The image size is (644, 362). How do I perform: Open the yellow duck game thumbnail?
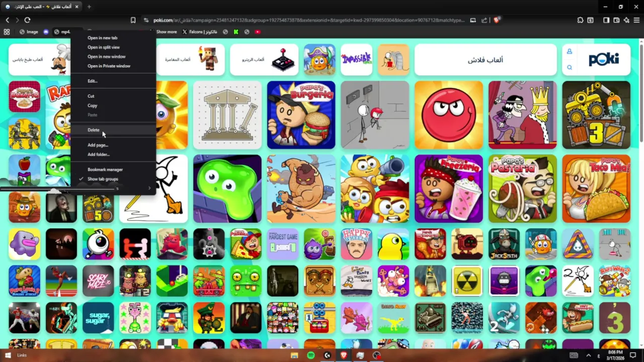click(x=393, y=244)
